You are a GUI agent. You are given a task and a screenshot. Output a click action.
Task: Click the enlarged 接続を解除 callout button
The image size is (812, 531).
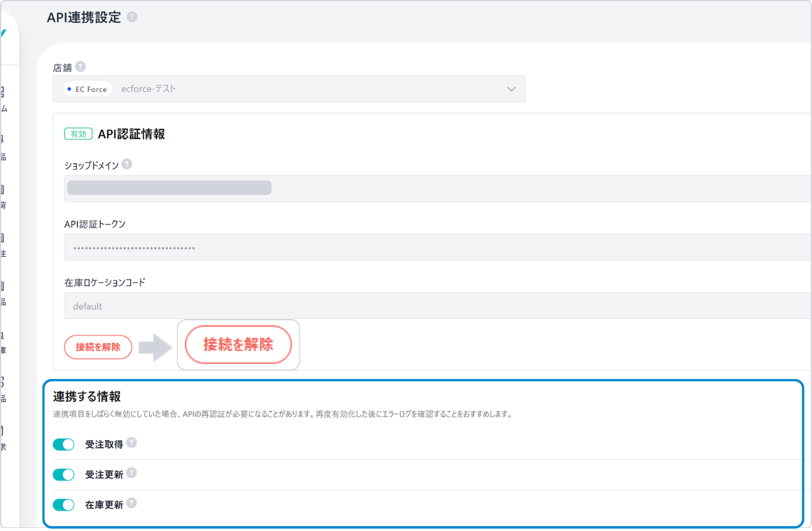[x=238, y=345]
